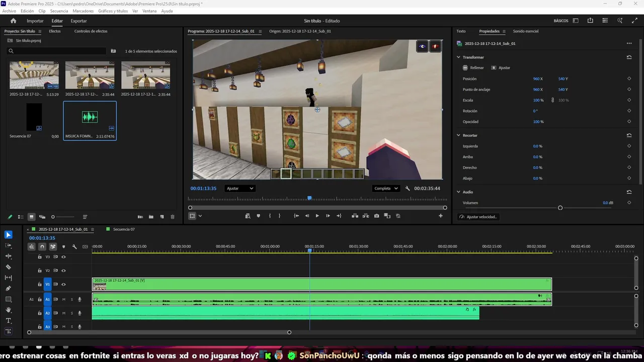Switch to the Efectos tab
Screen dimensions: 644x362
click(54, 31)
